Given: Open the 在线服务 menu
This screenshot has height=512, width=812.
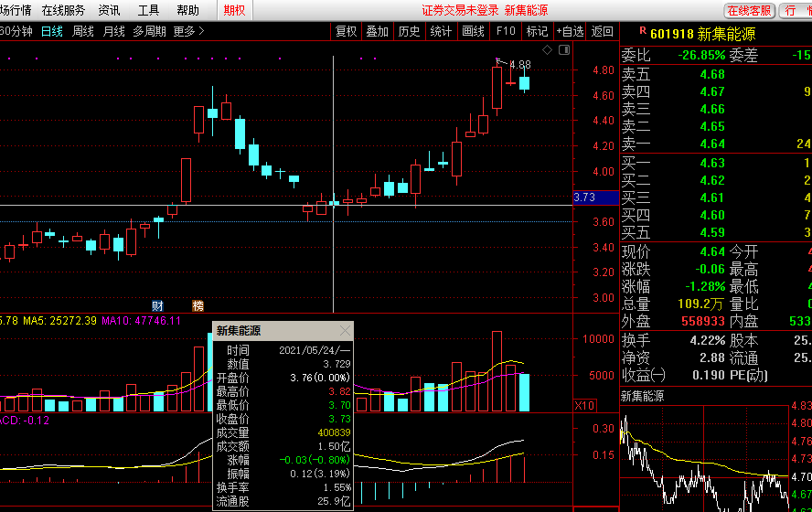Looking at the screenshot, I should (x=63, y=10).
